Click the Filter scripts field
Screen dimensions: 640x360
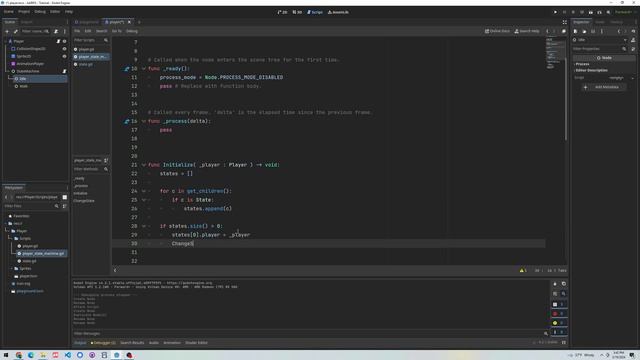coord(91,40)
